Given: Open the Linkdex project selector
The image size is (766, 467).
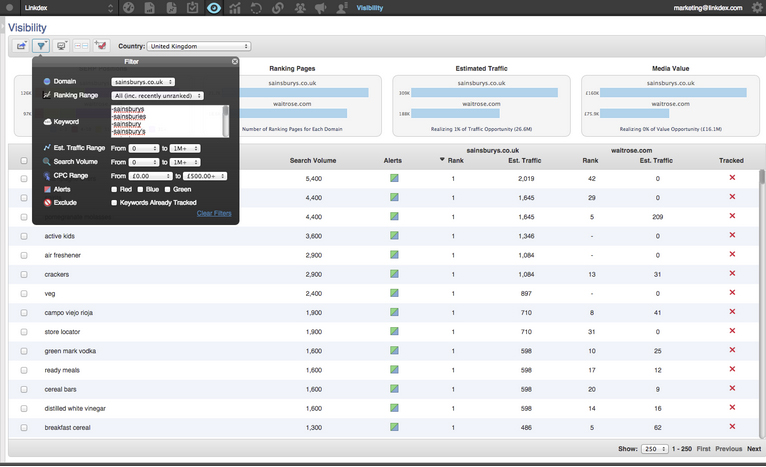Looking at the screenshot, I should [69, 8].
